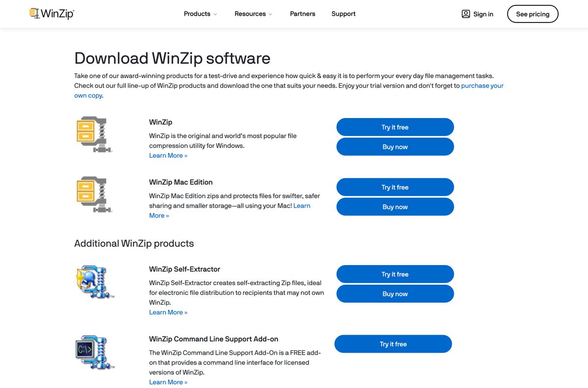Open Learn More for WinZip

168,155
